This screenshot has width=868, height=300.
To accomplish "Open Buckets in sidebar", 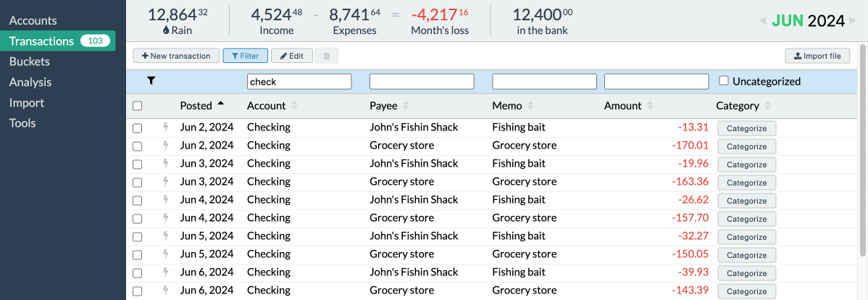I will pos(29,62).
